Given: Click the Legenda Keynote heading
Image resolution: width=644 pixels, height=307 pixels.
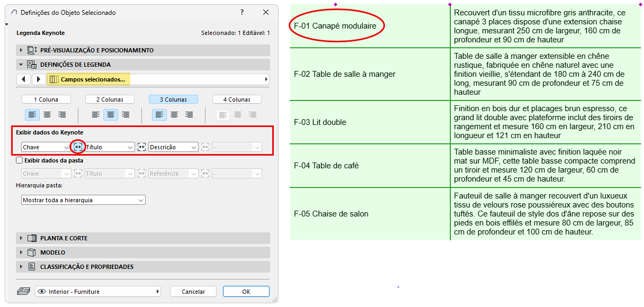Looking at the screenshot, I should pos(41,33).
